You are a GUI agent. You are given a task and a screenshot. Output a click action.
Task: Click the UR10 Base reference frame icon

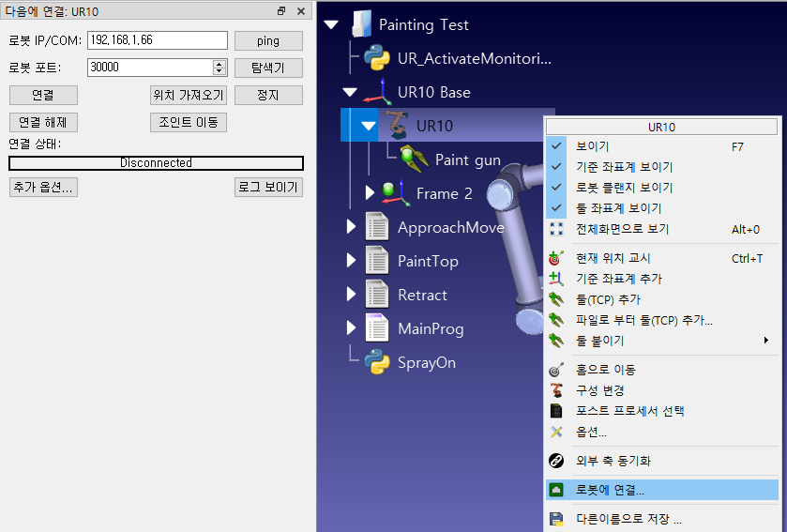pyautogui.click(x=377, y=92)
